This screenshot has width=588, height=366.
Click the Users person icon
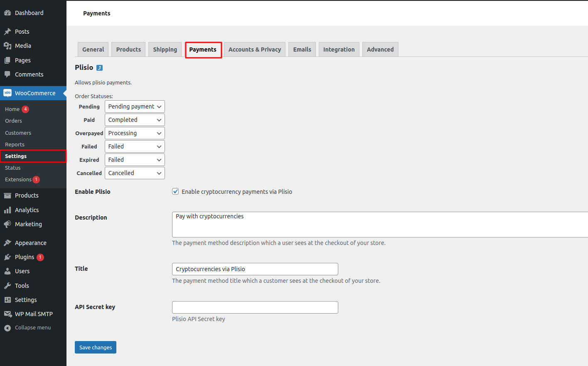coord(7,271)
